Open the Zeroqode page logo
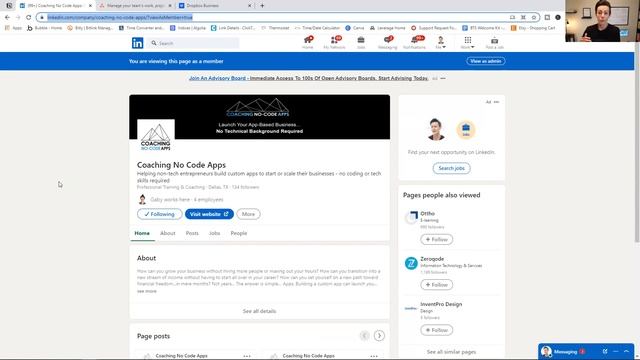 tap(411, 263)
